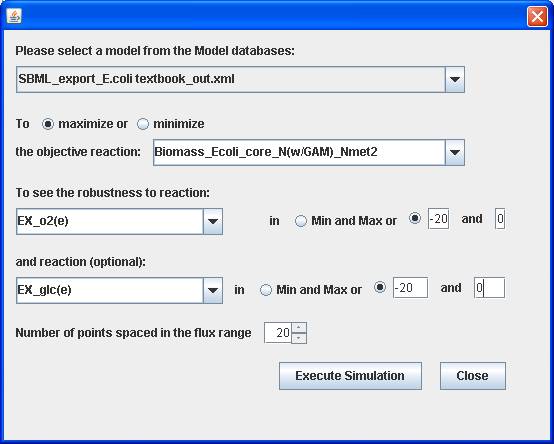Open the model database dropdown arrow
The height and width of the screenshot is (444, 554).
pos(455,79)
